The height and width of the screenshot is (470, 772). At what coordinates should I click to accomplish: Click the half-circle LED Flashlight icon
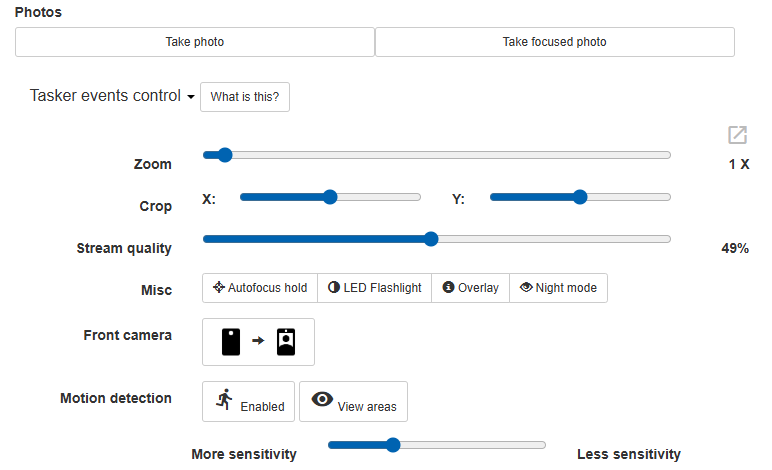tap(333, 288)
